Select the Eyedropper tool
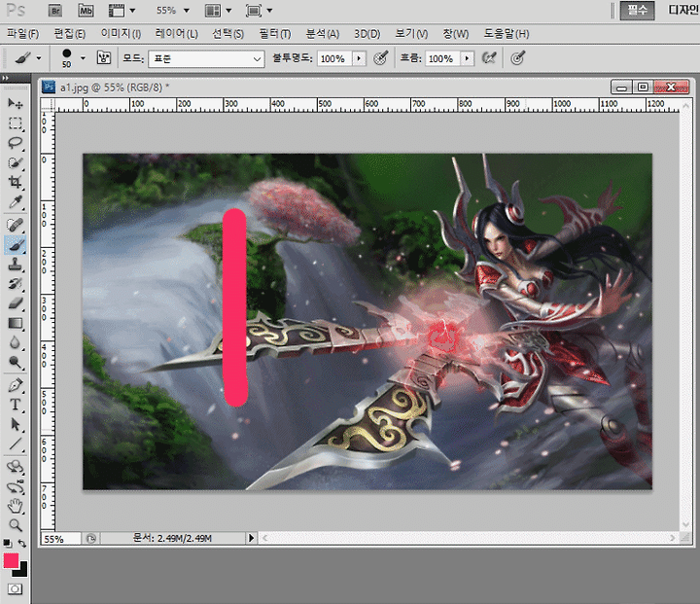This screenshot has height=604, width=700. [x=16, y=202]
